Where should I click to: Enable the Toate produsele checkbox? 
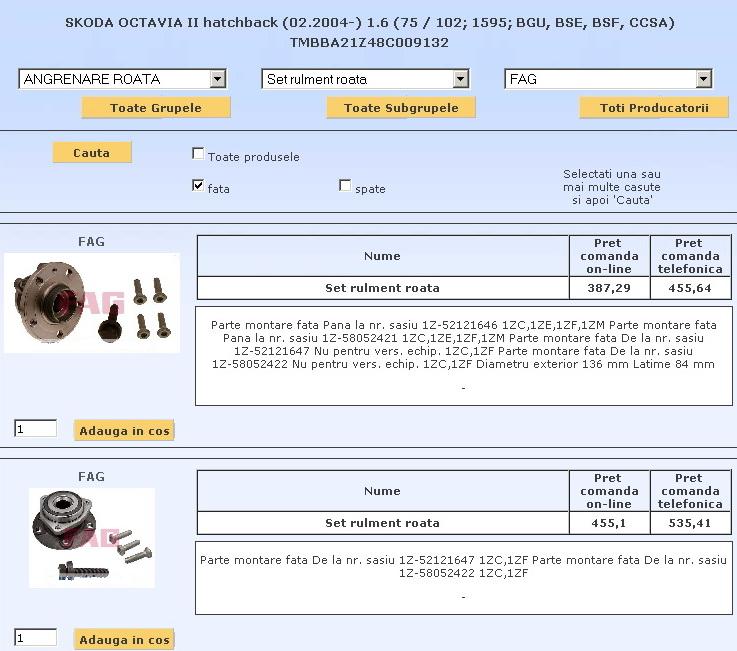coord(198,154)
